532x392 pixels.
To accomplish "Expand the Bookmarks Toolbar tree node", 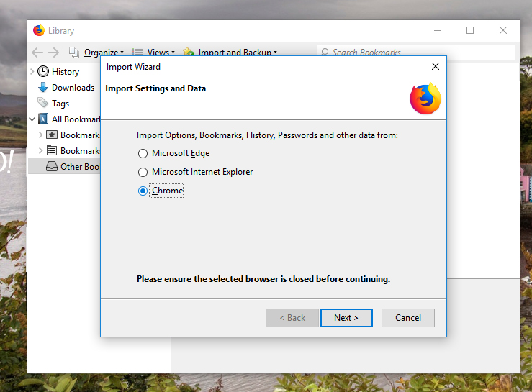I will pos(41,135).
